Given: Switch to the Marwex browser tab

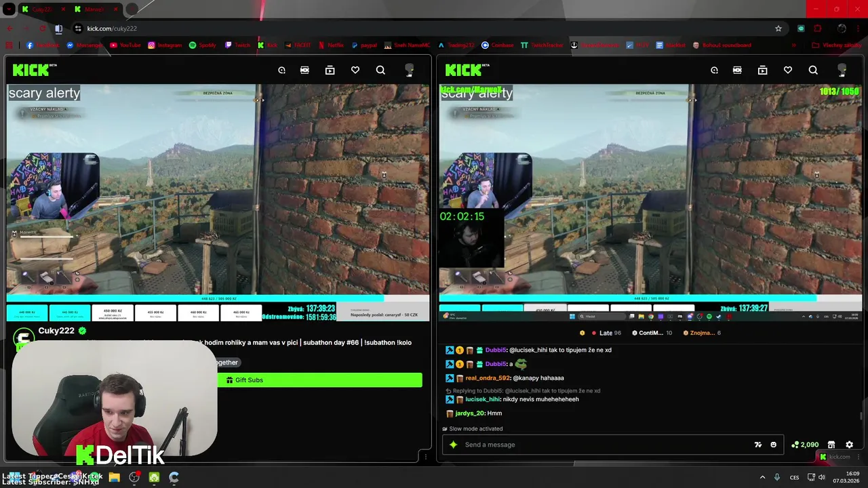Looking at the screenshot, I should pos(95,9).
